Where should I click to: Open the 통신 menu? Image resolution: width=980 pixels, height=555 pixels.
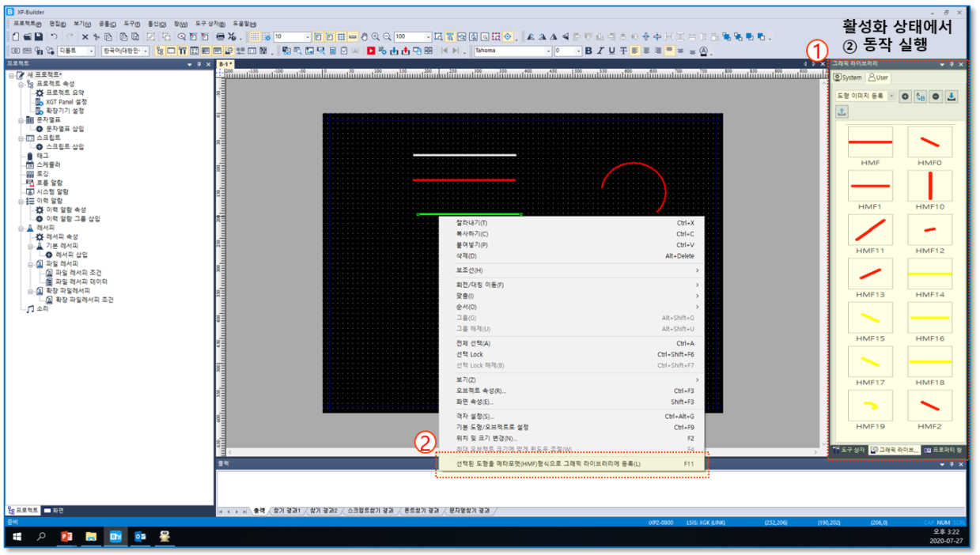(x=155, y=23)
